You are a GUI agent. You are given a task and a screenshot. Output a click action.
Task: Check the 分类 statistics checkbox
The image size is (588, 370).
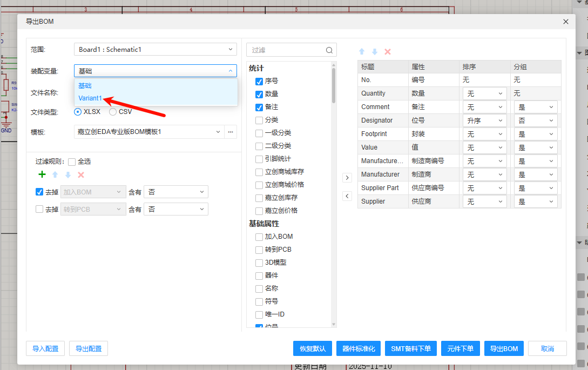pos(258,119)
